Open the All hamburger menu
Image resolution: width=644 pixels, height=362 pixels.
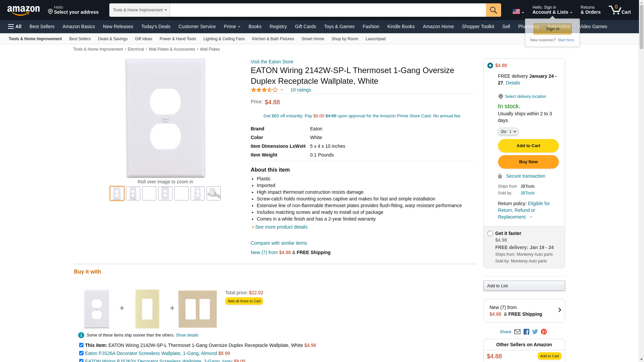tap(15, 26)
